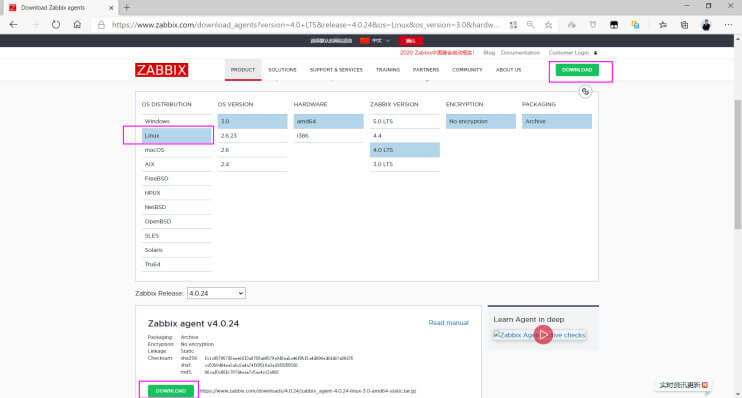Viewport: 742px width, 398px height.
Task: Select SLES OS distribution
Action: click(x=176, y=236)
